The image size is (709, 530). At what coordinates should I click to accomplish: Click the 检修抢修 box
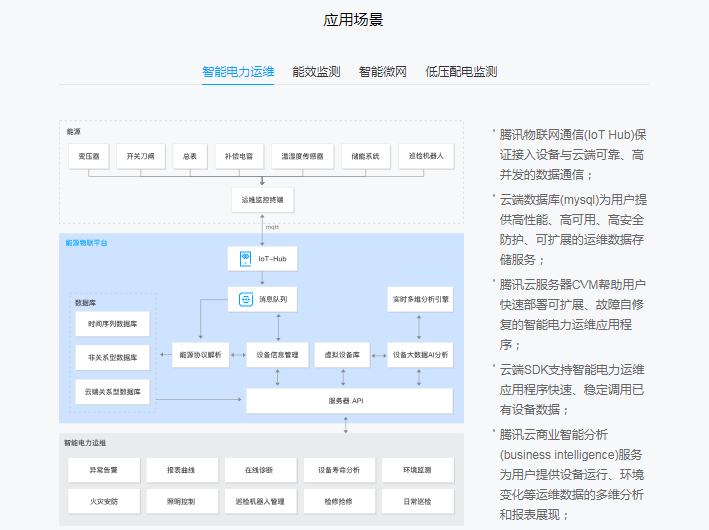pos(339,502)
